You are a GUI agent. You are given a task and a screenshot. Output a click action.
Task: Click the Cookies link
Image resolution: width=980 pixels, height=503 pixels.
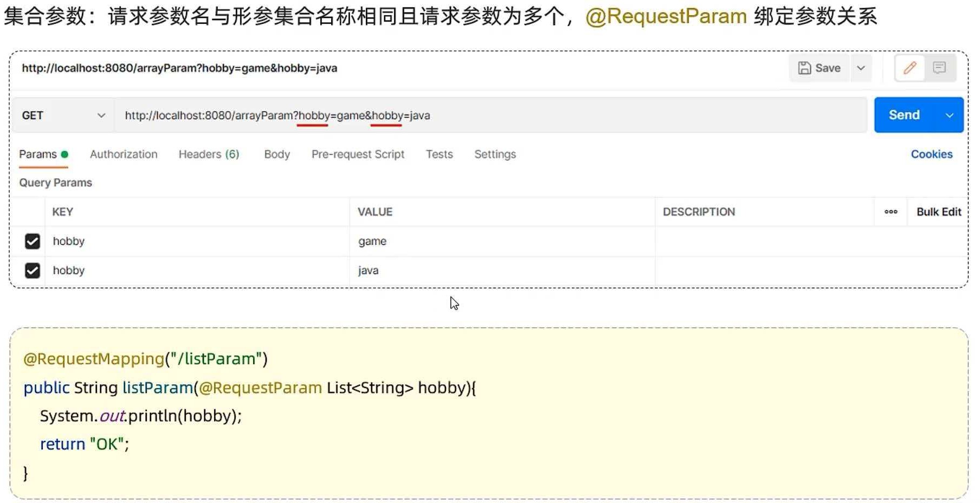click(931, 154)
